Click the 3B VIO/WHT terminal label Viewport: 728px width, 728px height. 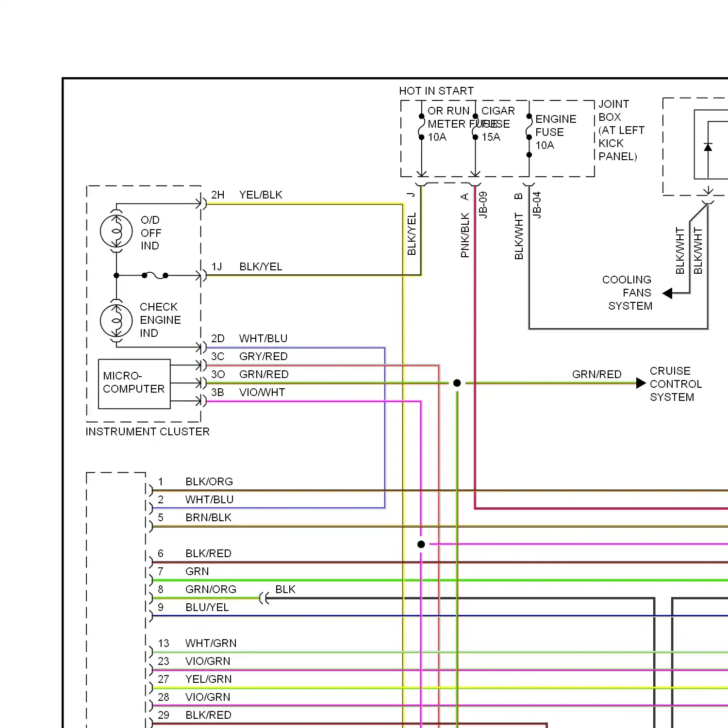248,393
